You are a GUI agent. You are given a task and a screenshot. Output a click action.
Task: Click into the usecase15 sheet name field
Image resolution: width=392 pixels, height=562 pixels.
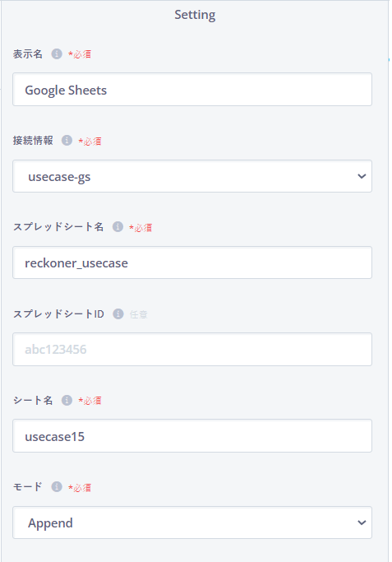click(192, 436)
